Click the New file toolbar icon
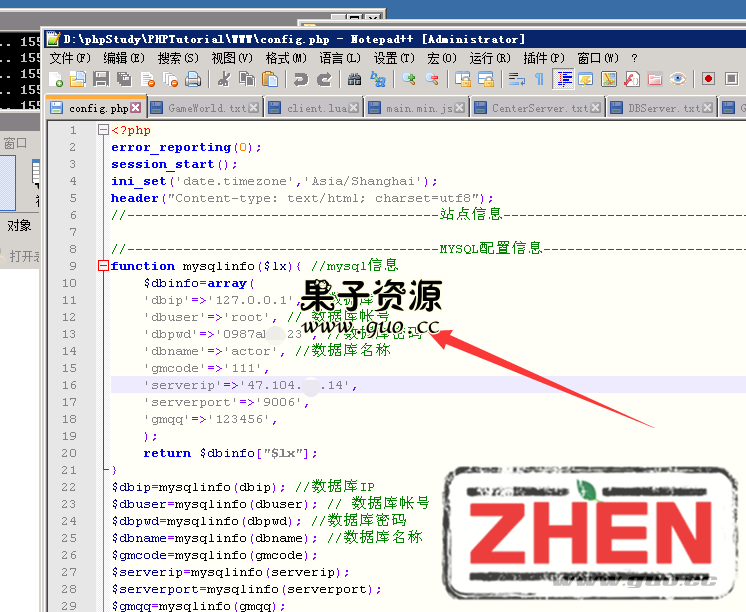 click(57, 79)
